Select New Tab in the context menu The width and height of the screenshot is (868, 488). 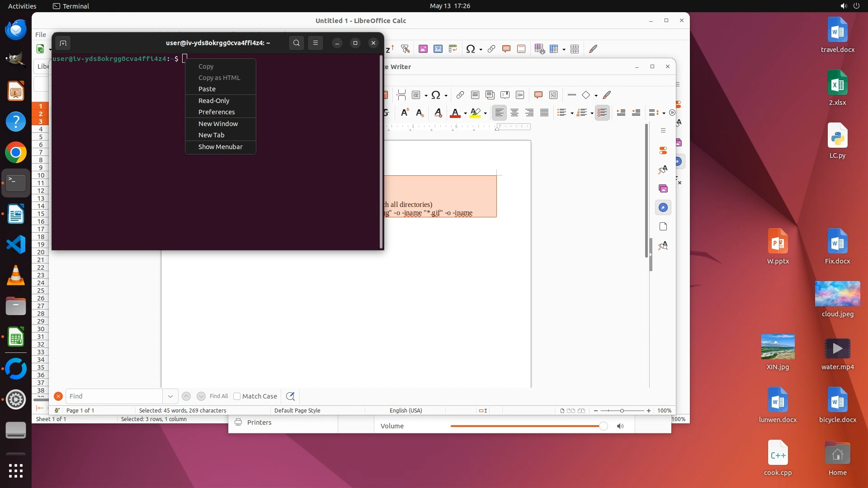[211, 135]
